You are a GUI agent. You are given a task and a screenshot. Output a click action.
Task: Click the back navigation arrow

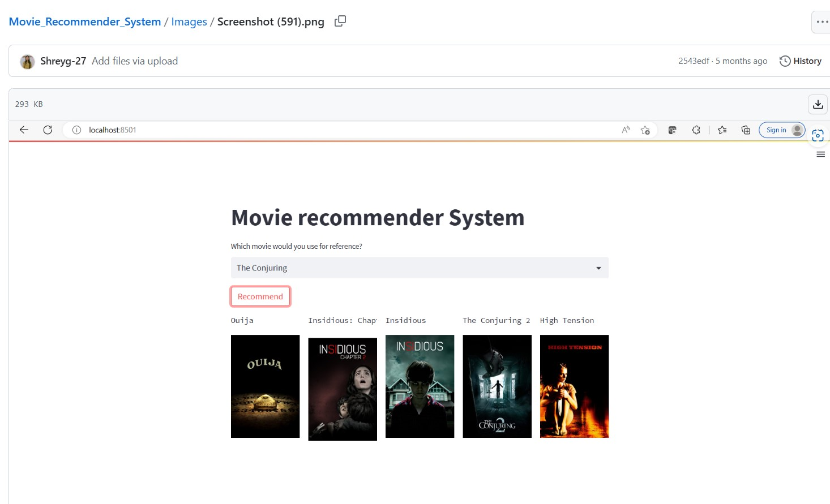pos(23,130)
